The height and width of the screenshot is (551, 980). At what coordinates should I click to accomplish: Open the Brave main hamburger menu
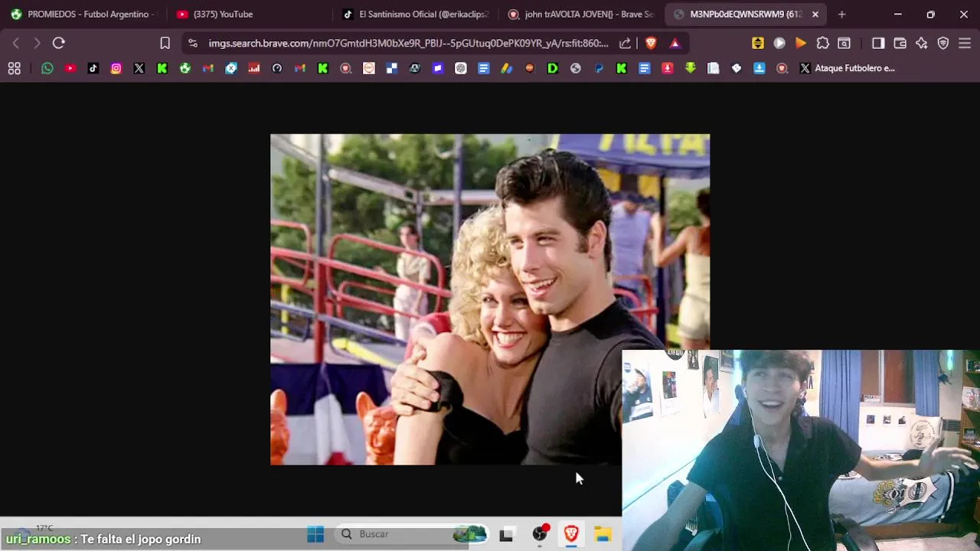pyautogui.click(x=965, y=44)
